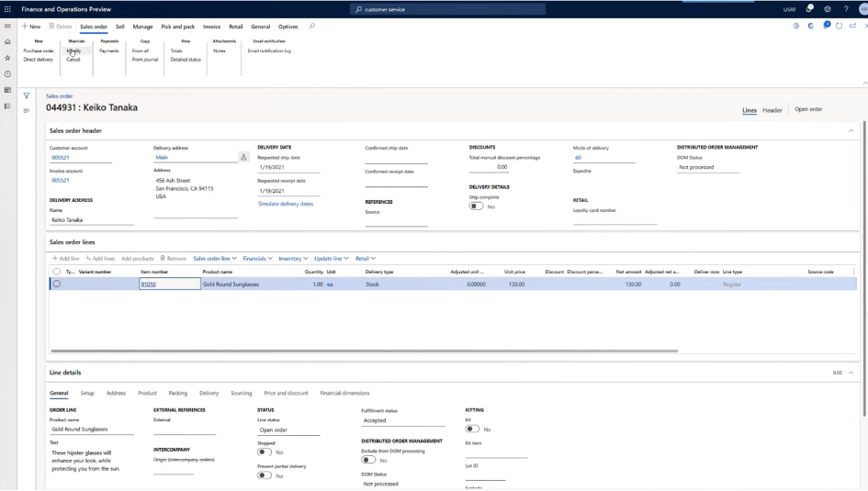Switch to the Pick and pack tab
Screen dimensions: 868x491
point(177,27)
